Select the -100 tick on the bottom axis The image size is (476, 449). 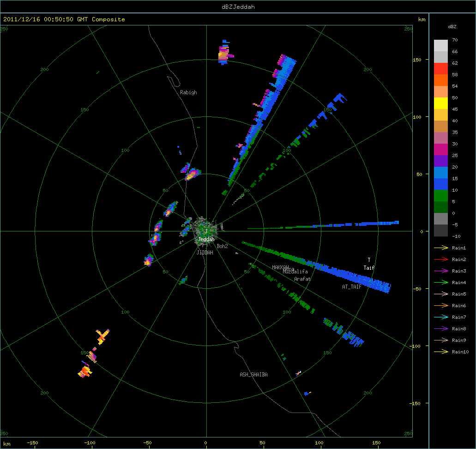(90, 443)
